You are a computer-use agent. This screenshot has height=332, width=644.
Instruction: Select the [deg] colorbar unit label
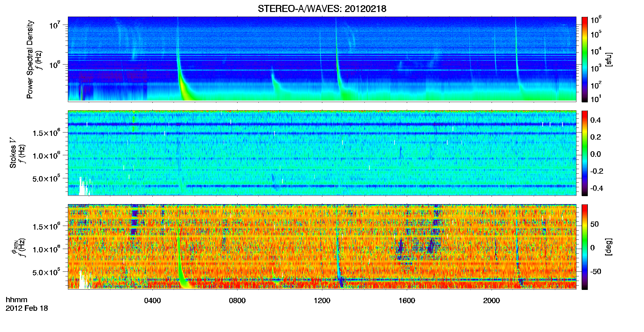[609, 247]
